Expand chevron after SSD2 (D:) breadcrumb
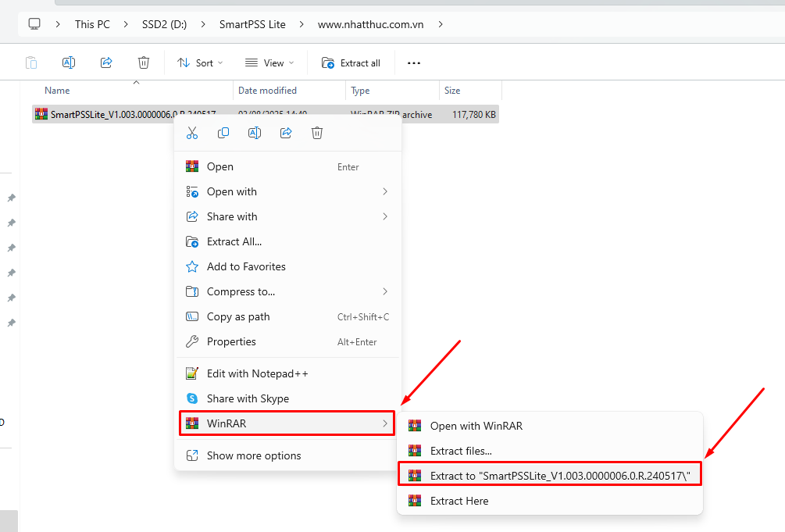Viewport: 785px width, 532px height. (x=203, y=24)
